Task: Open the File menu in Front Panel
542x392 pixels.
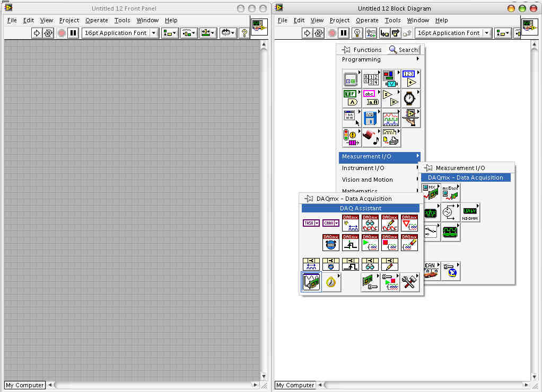Action: click(12, 20)
